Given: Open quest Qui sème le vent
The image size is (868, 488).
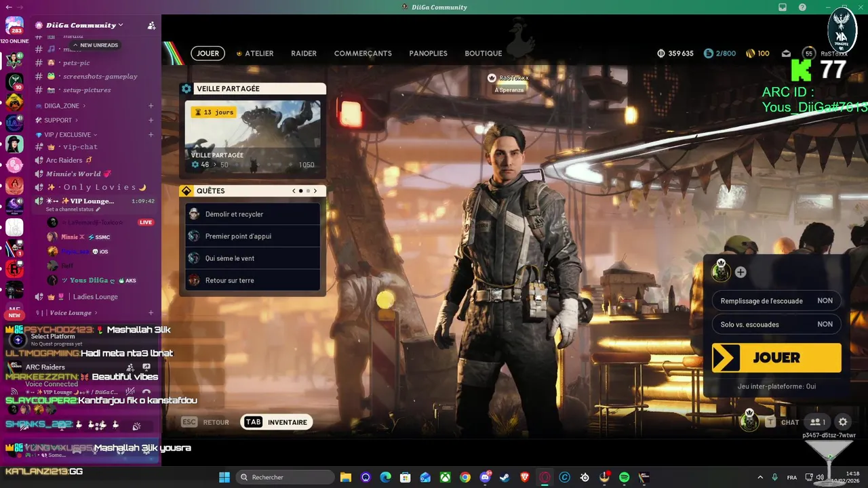Looking at the screenshot, I should [252, 258].
